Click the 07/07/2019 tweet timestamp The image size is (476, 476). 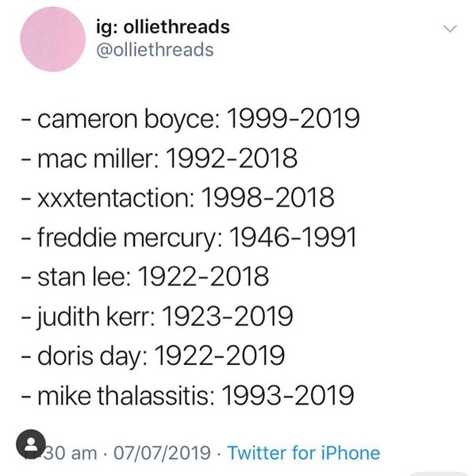pyautogui.click(x=164, y=454)
